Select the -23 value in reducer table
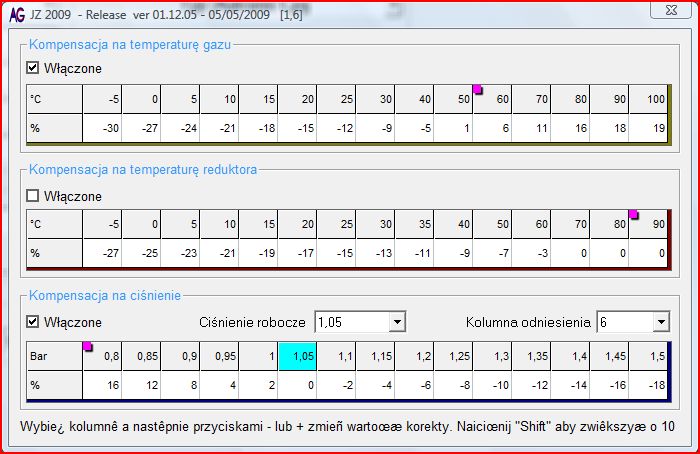 point(180,253)
